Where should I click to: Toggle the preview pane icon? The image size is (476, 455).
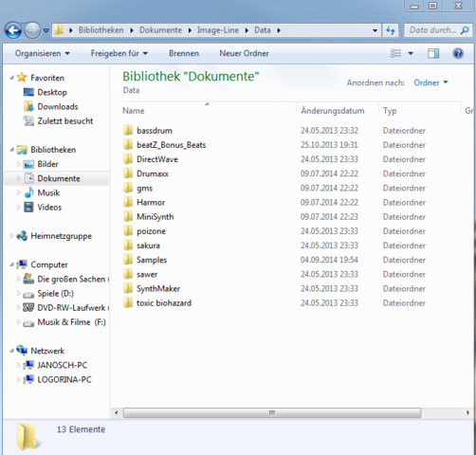(x=433, y=53)
